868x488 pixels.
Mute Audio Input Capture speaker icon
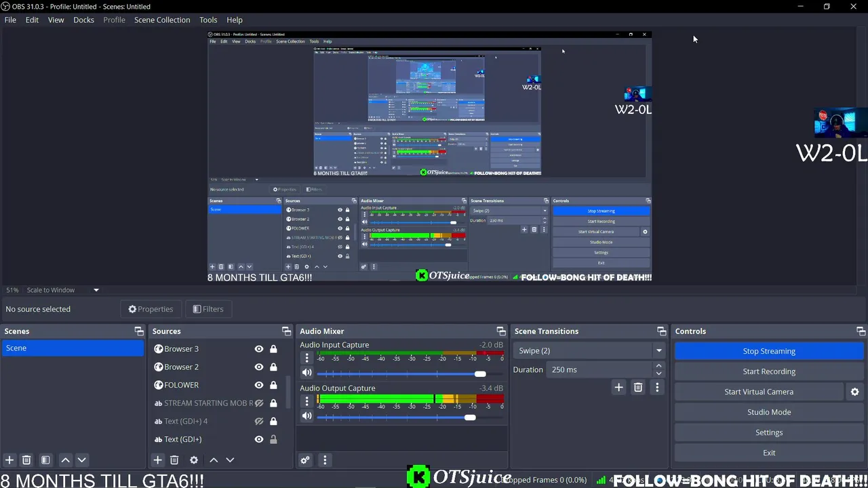coord(307,373)
